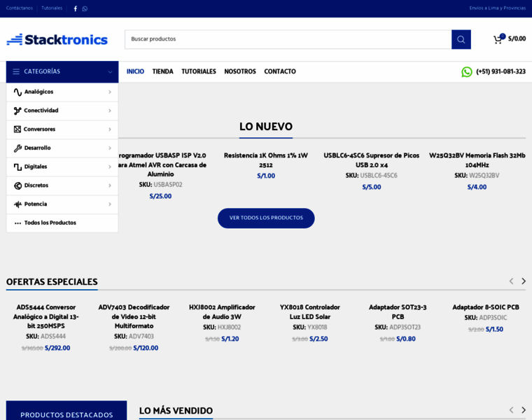Submit search with magnifier button
The image size is (532, 420).
[x=461, y=39]
